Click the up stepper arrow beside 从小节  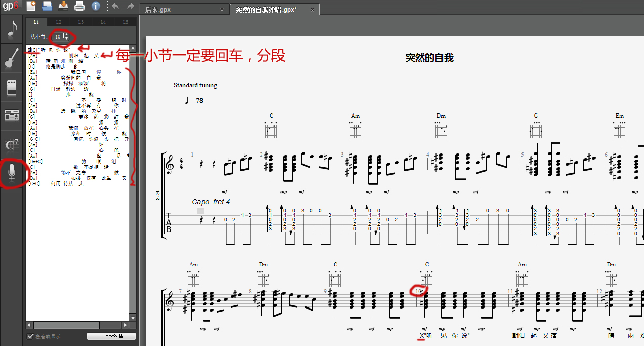(x=66, y=34)
